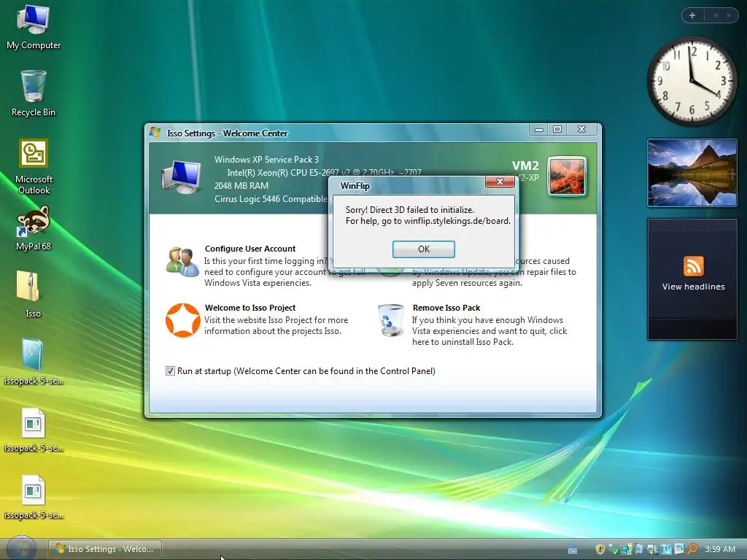Viewport: 747px width, 560px height.
Task: Click the Windows XP Service Pack 3 text
Action: pos(266,160)
